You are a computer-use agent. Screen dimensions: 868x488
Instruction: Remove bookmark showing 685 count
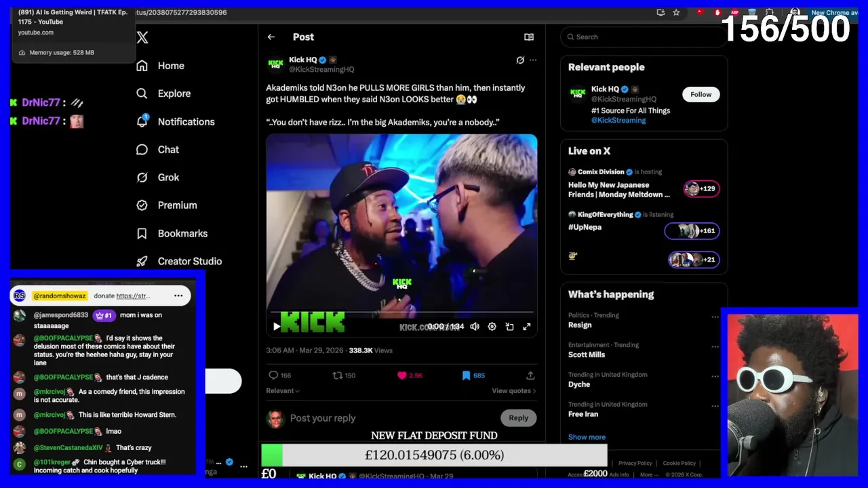click(473, 375)
